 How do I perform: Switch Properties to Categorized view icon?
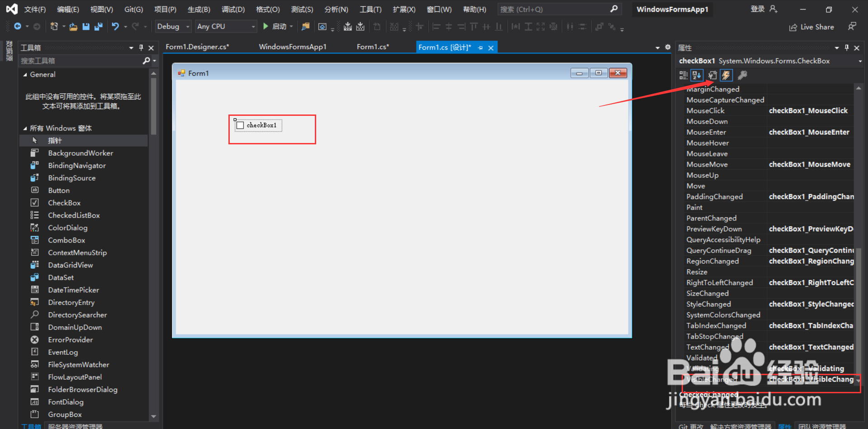tap(683, 75)
